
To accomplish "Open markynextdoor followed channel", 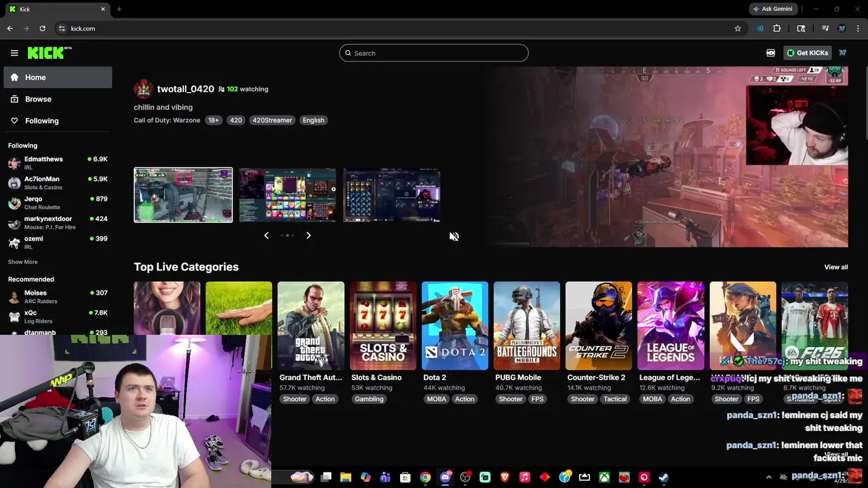I will click(x=58, y=222).
